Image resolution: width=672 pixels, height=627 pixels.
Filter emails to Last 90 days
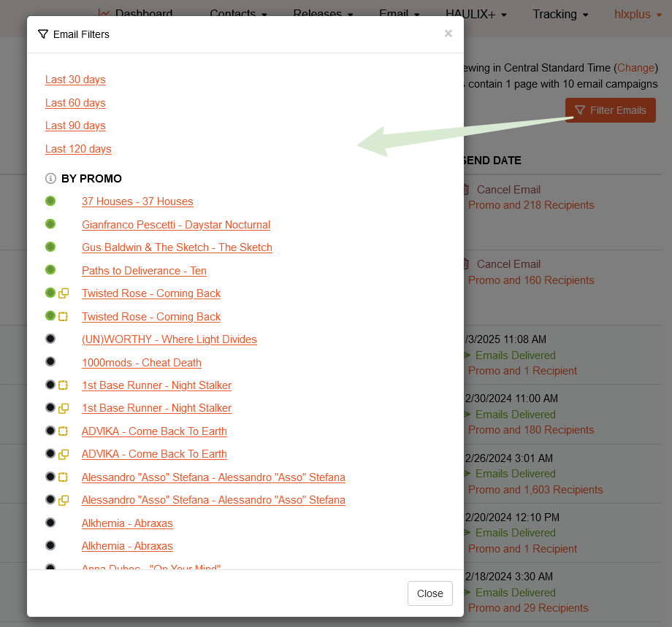(x=75, y=126)
